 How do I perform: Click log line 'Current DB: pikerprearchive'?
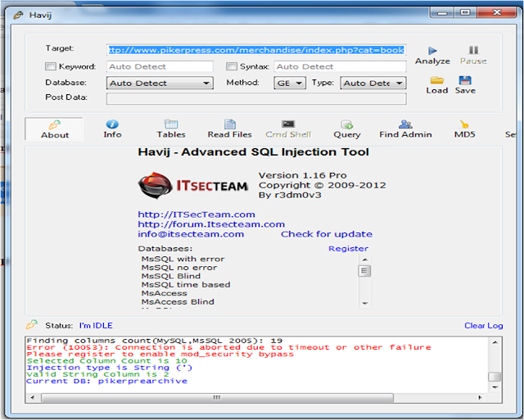pos(106,381)
